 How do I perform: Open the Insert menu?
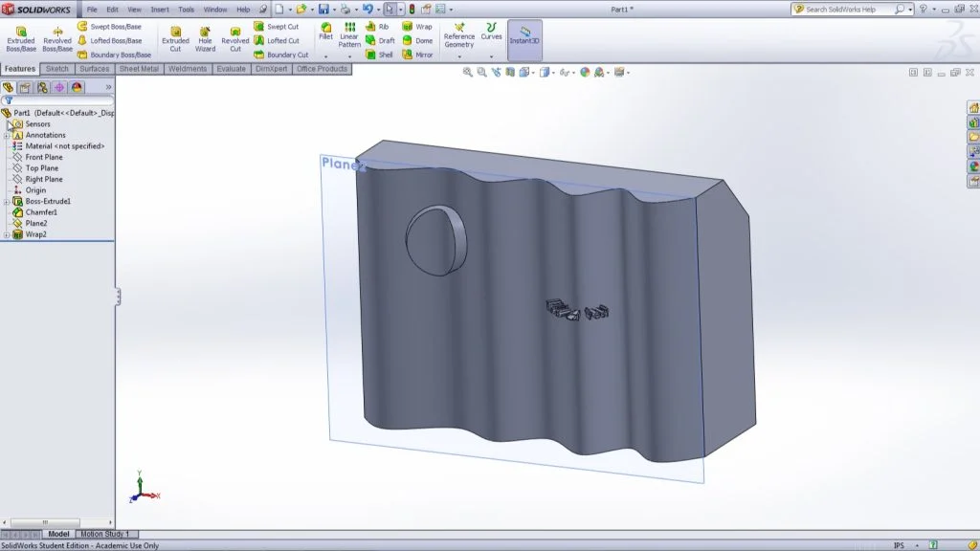point(160,9)
